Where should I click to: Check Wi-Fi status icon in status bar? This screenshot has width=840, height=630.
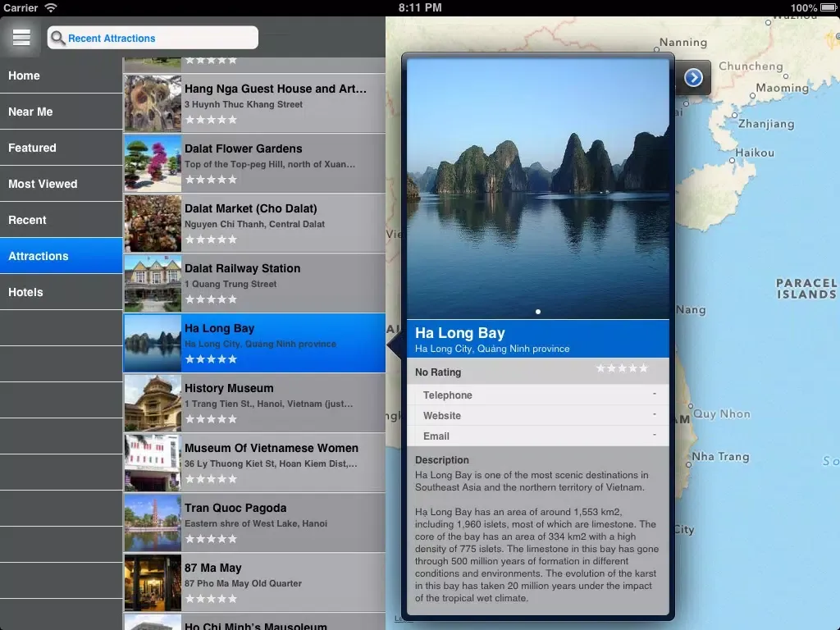51,7
